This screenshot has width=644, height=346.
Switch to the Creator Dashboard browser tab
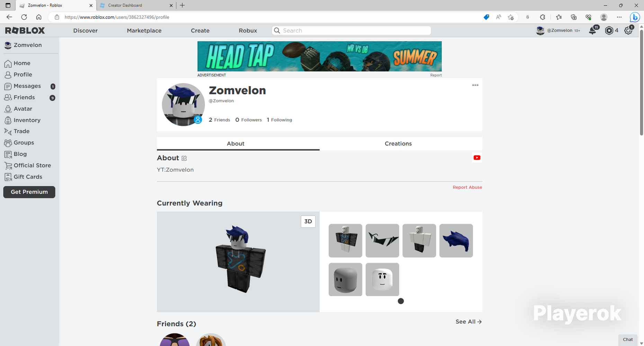[x=136, y=5]
